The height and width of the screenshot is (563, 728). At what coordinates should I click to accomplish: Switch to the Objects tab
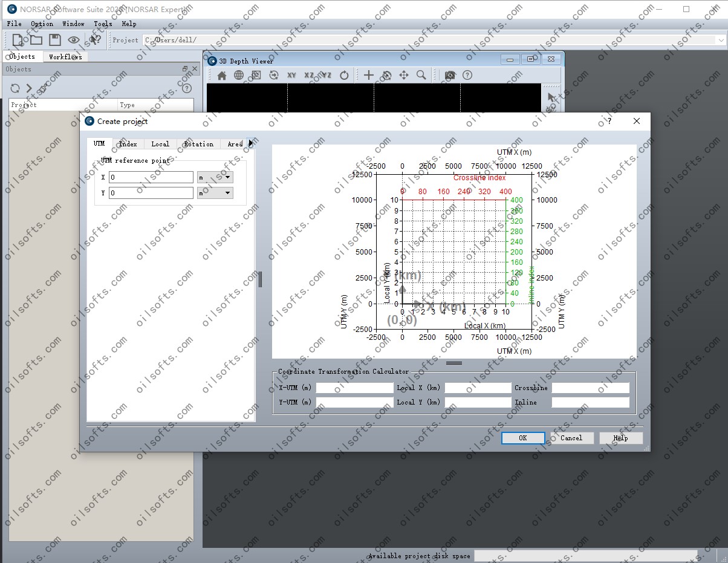click(x=22, y=56)
